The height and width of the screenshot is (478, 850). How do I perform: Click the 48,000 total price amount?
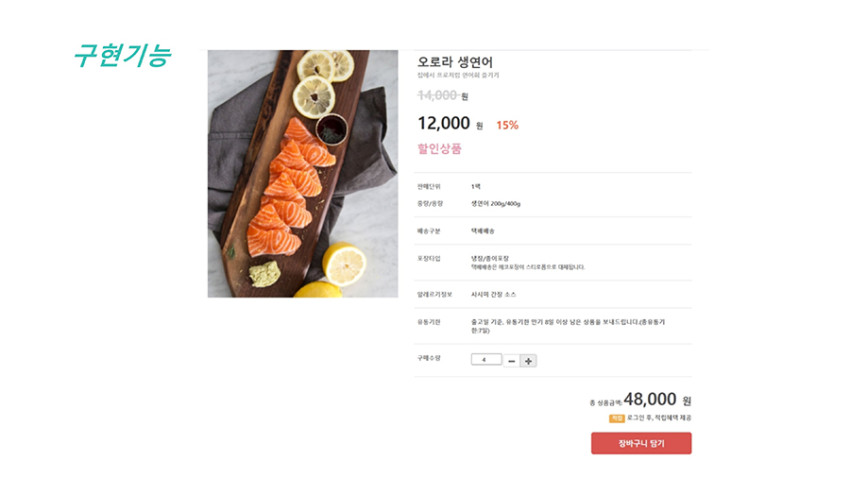pyautogui.click(x=650, y=399)
